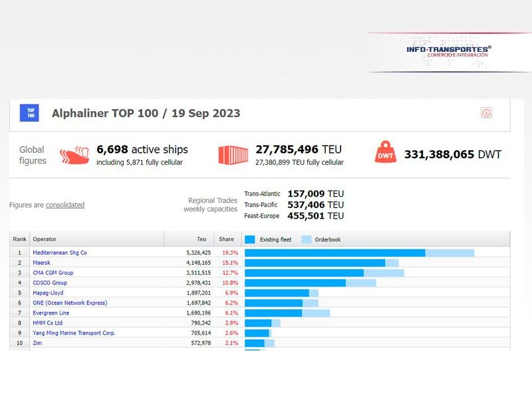This screenshot has width=532, height=399.
Task: Click the 1,690,196 TEU value
Action: click(x=198, y=313)
